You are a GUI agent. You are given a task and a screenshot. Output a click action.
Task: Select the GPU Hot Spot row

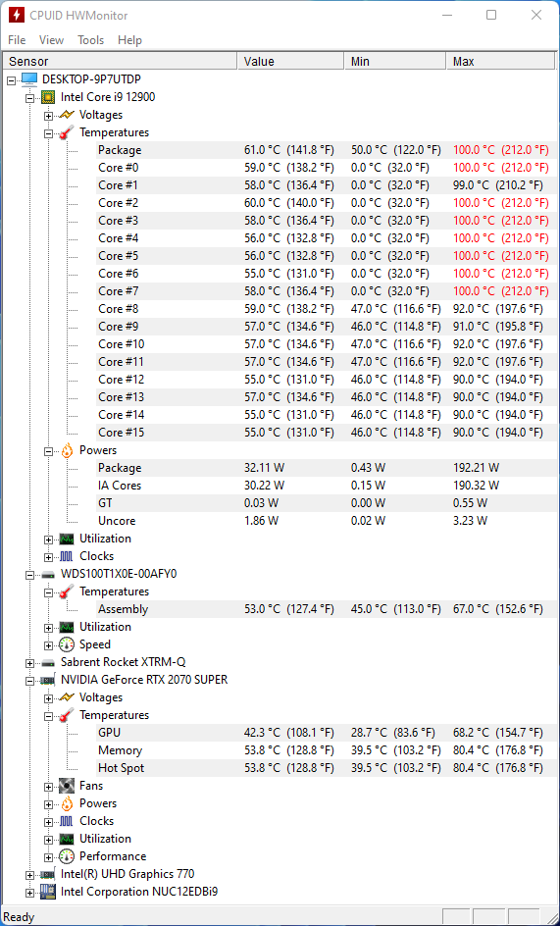[x=324, y=768]
